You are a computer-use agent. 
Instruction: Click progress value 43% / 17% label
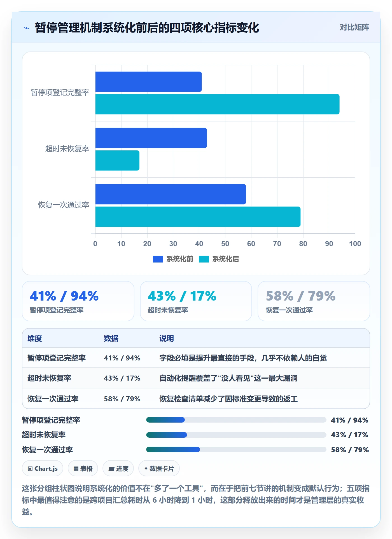(350, 435)
